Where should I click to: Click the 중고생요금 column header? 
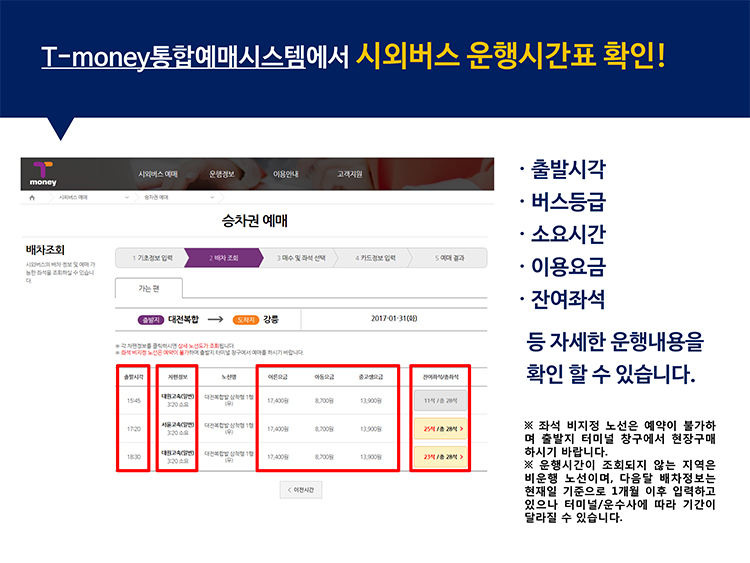[x=371, y=377]
